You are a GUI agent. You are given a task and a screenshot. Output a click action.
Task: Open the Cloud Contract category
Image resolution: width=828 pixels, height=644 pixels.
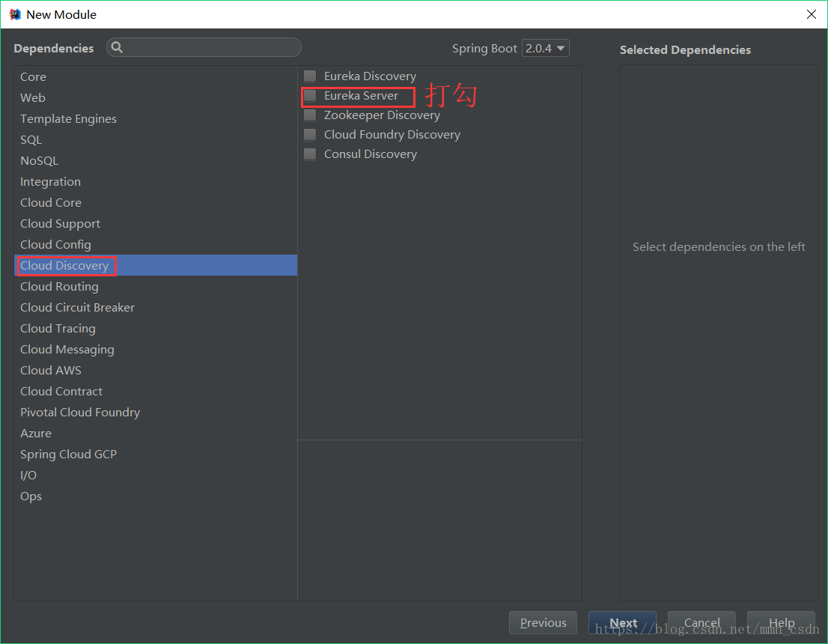coord(156,392)
